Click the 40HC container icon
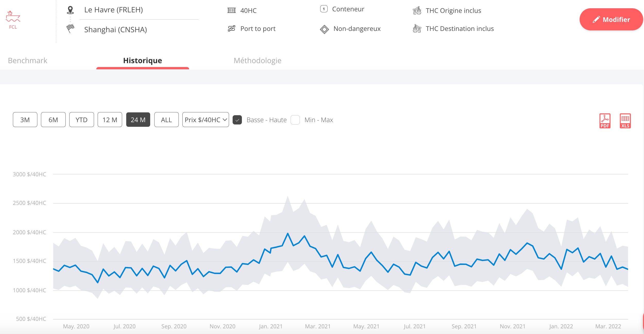This screenshot has height=334, width=644. coord(232,10)
